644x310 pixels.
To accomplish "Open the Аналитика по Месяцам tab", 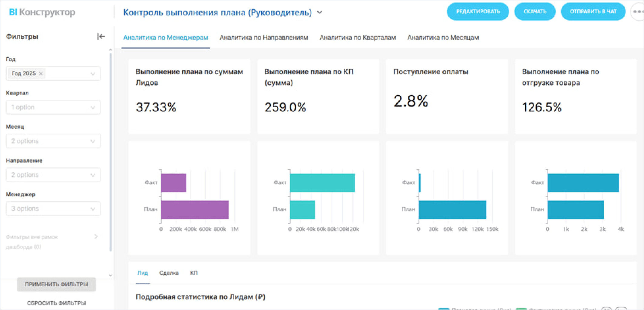I will tap(443, 38).
